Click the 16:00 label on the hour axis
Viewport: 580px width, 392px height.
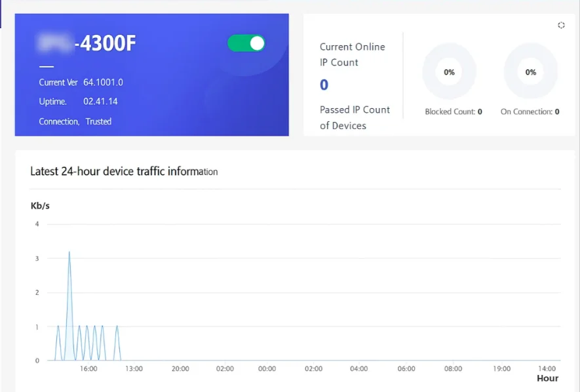pyautogui.click(x=89, y=368)
